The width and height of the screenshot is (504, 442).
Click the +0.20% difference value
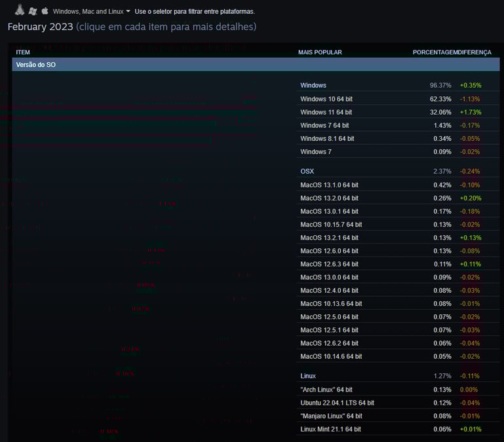pyautogui.click(x=471, y=198)
